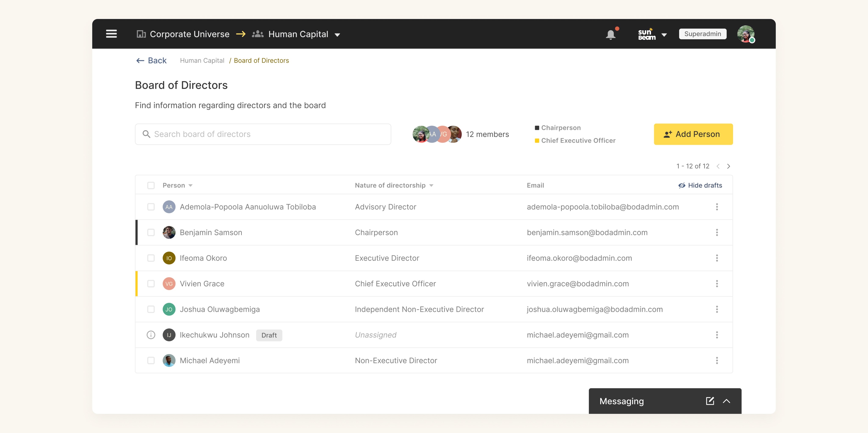Go to Human Capital breadcrumb
Viewport: 868px width, 433px height.
tap(202, 61)
